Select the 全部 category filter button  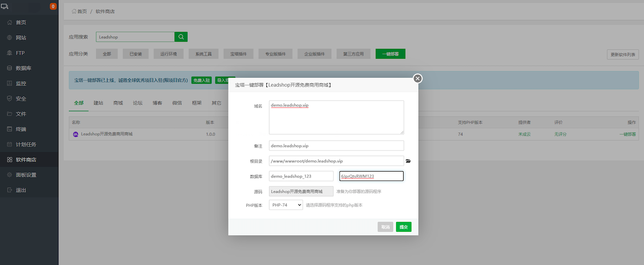pyautogui.click(x=107, y=54)
